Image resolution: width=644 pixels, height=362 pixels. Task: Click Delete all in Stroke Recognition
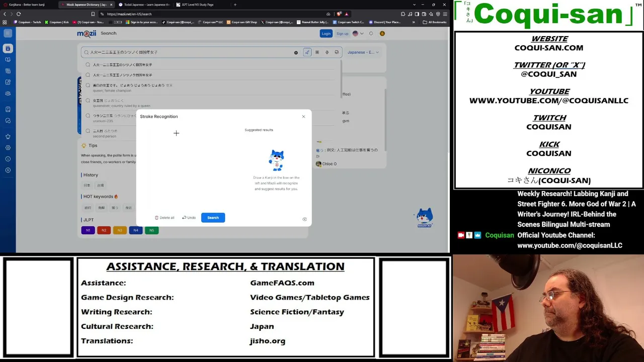click(165, 218)
